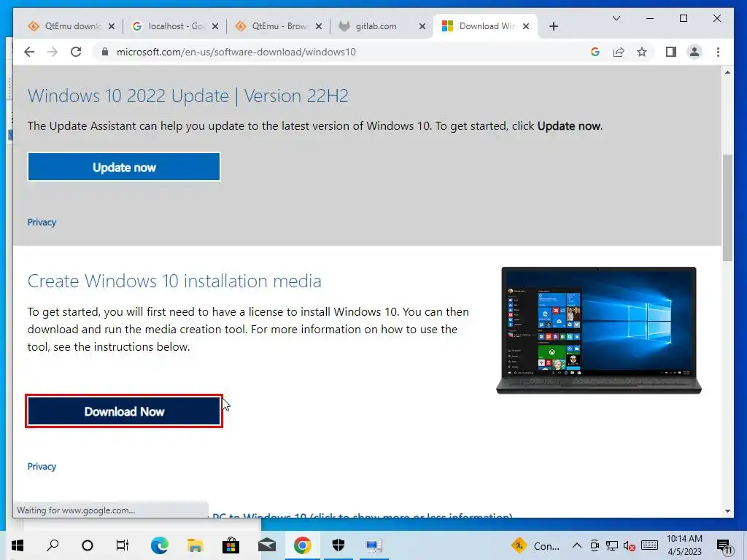Share this page using share icon
The height and width of the screenshot is (560, 747).
619,52
